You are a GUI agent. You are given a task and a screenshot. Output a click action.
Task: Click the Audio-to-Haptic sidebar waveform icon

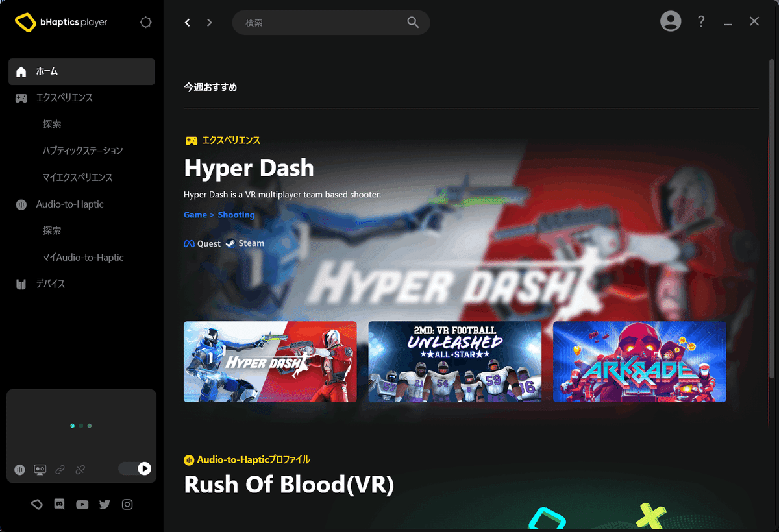tap(21, 204)
